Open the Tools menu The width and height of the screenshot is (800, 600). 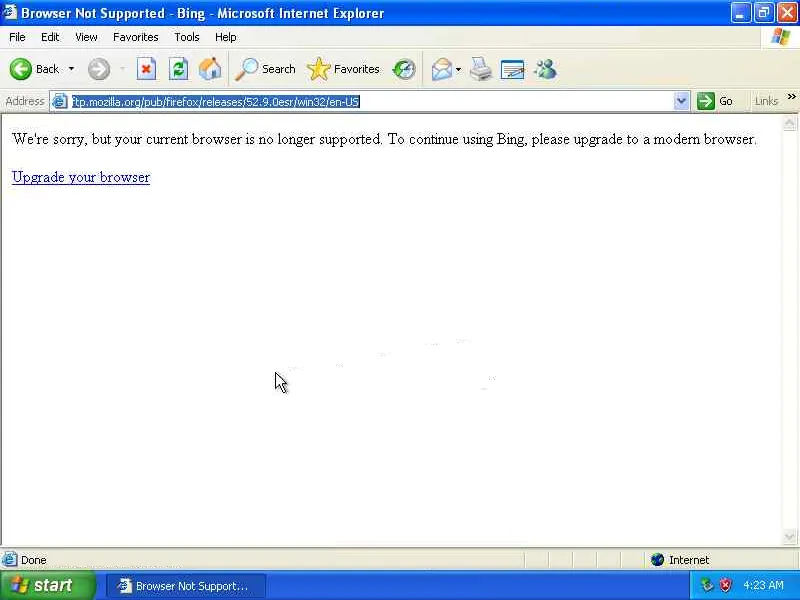point(187,37)
